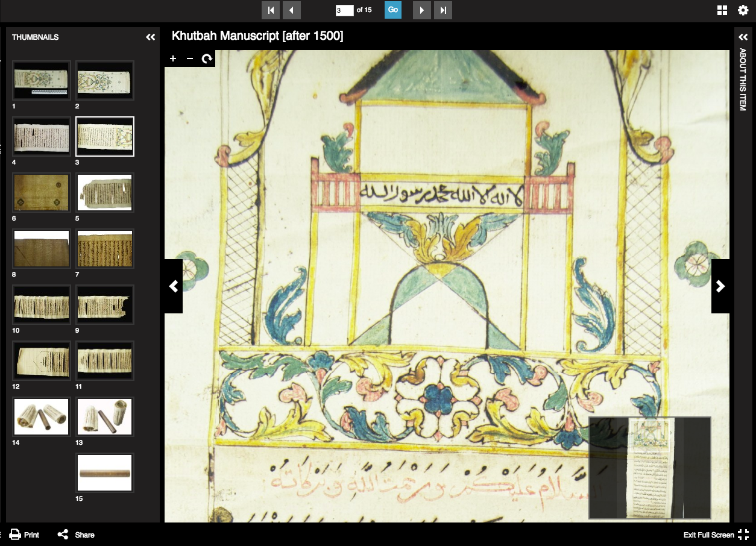Screen dimensions: 756x546
Task: Open thumbnail 13
Action: tap(105, 416)
